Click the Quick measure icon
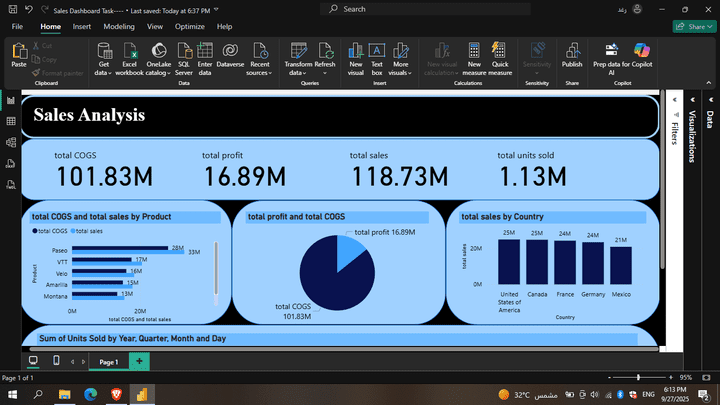 [501, 50]
